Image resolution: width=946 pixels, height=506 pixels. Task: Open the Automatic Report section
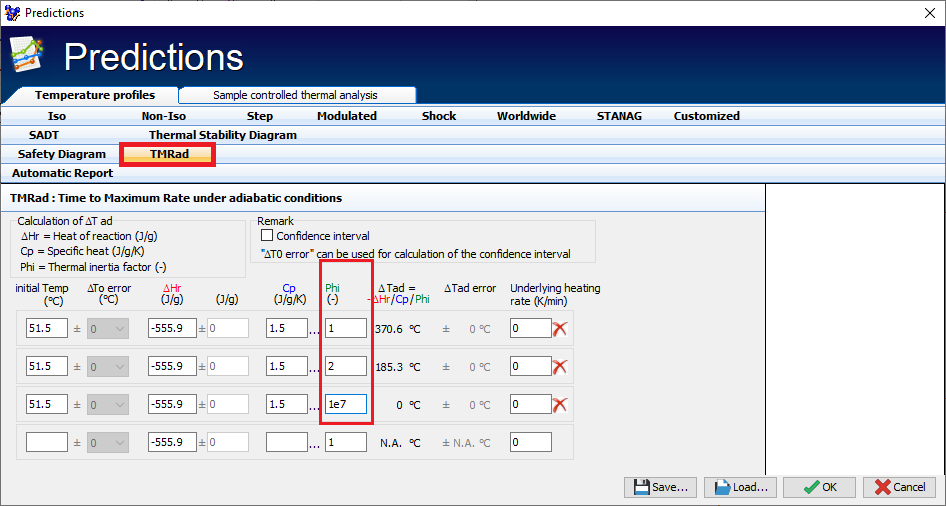tap(62, 173)
